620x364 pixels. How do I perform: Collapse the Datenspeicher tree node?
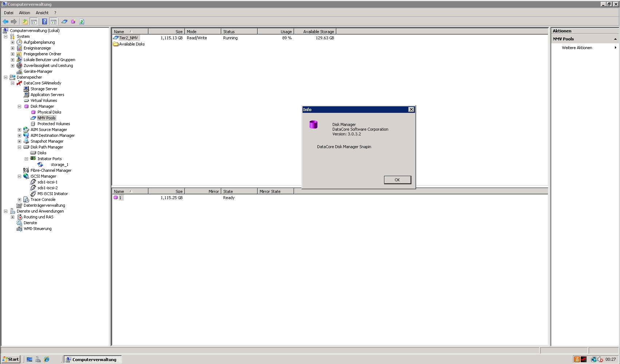[x=5, y=77]
